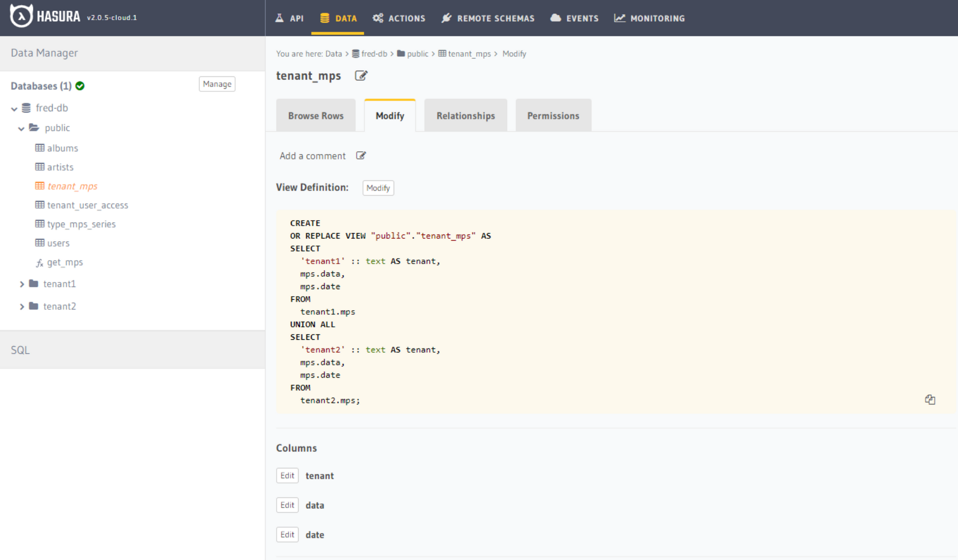Click the orange tenant_mps table icon
This screenshot has width=958, height=560.
pyautogui.click(x=40, y=186)
